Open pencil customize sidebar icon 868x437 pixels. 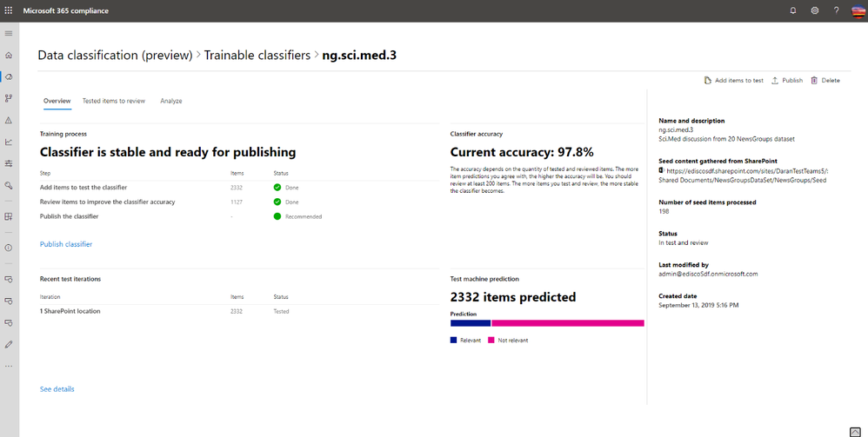click(9, 344)
